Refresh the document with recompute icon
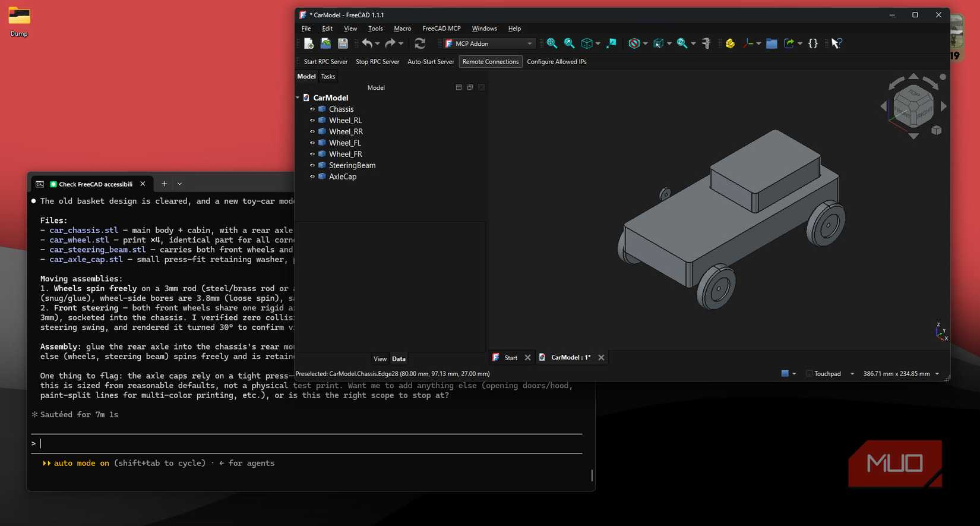 [x=420, y=43]
